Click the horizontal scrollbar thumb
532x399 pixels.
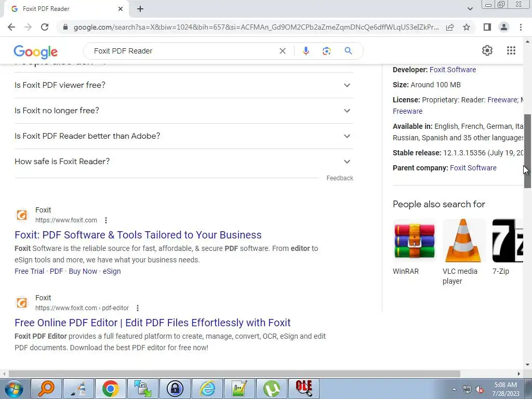[234, 374]
